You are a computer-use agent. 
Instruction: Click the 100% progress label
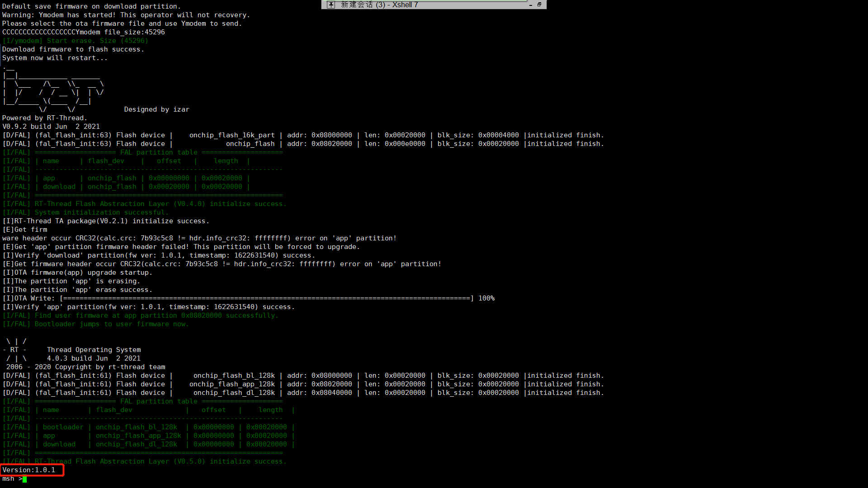486,298
